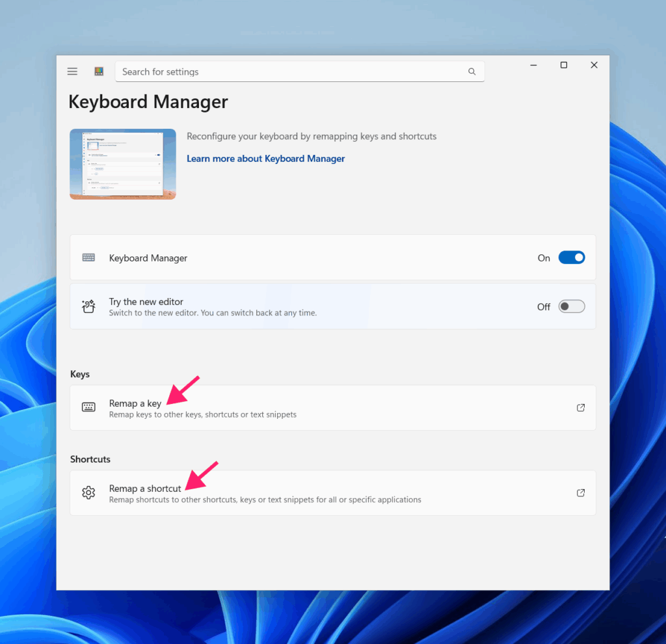
Task: Click the sparkle icon for new editor
Action: click(x=88, y=306)
